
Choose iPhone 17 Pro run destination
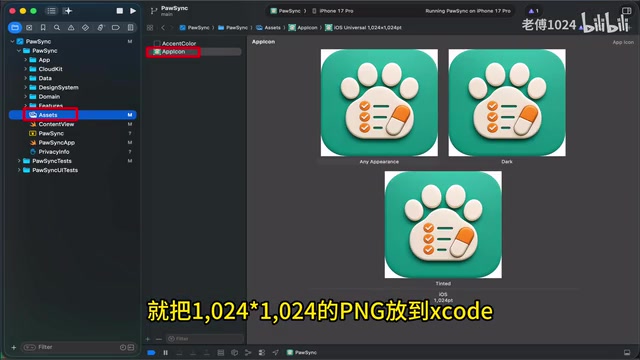click(x=333, y=11)
